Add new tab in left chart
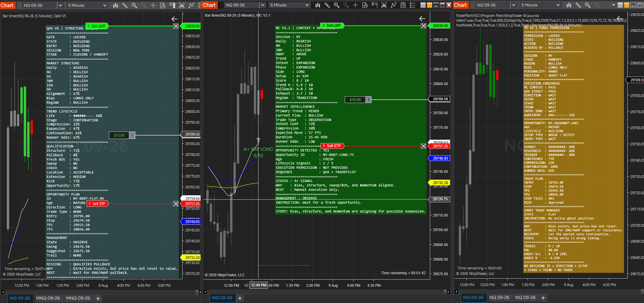Viewport: 644px width, 303px height. pyautogui.click(x=98, y=298)
